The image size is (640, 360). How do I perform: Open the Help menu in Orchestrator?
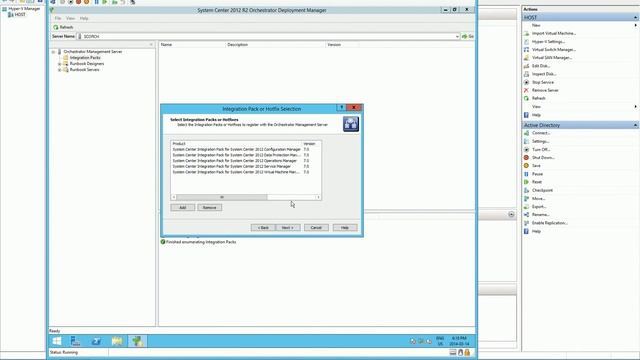84,18
